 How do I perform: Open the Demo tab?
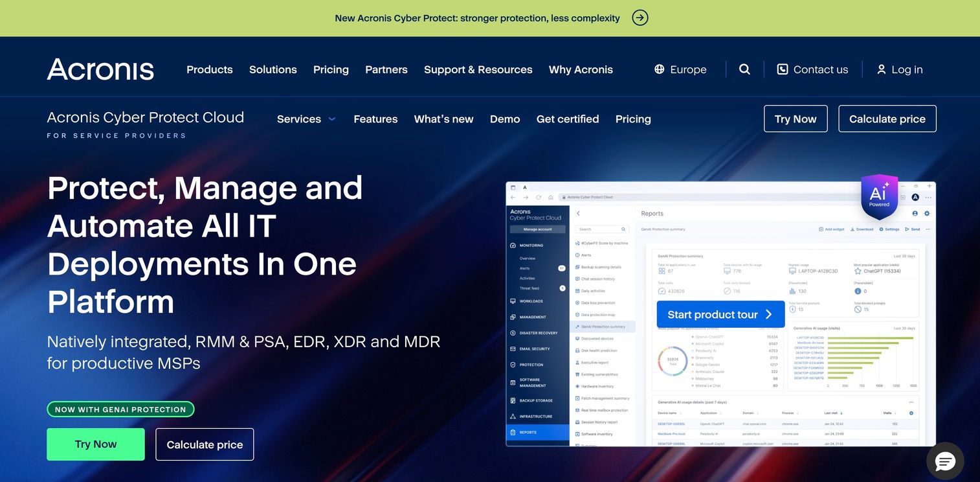pyautogui.click(x=505, y=119)
